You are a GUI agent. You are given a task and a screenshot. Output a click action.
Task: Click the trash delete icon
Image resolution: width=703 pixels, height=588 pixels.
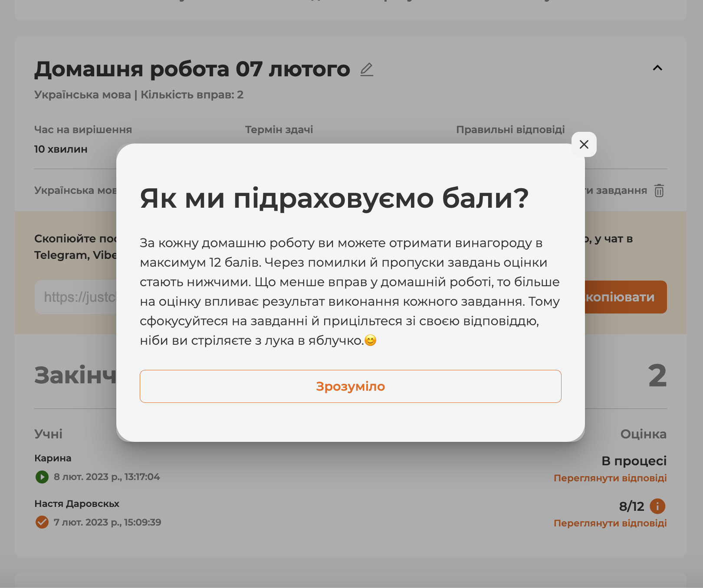(659, 191)
